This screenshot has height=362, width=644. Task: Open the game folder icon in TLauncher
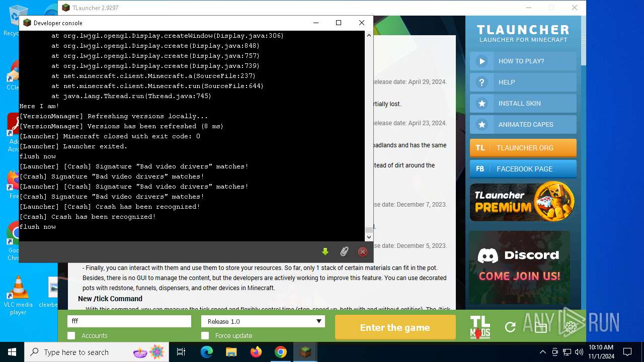coord(541,327)
